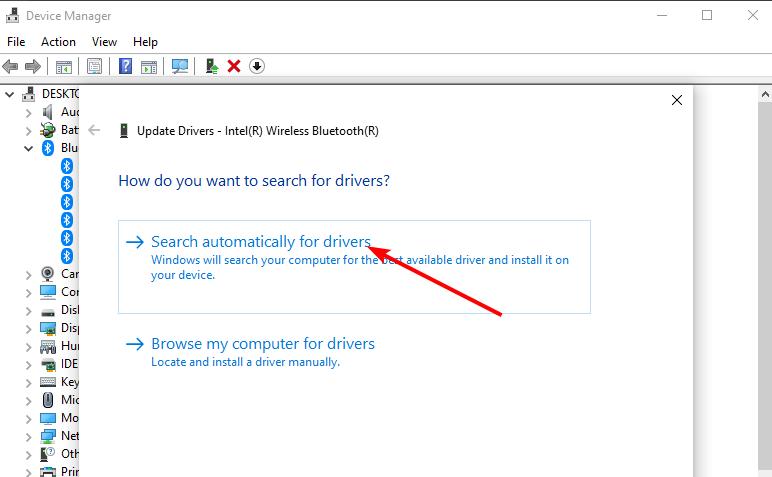Toggle the Show/Hide Console Tree toolbar icon
The image size is (772, 477).
pos(64,66)
